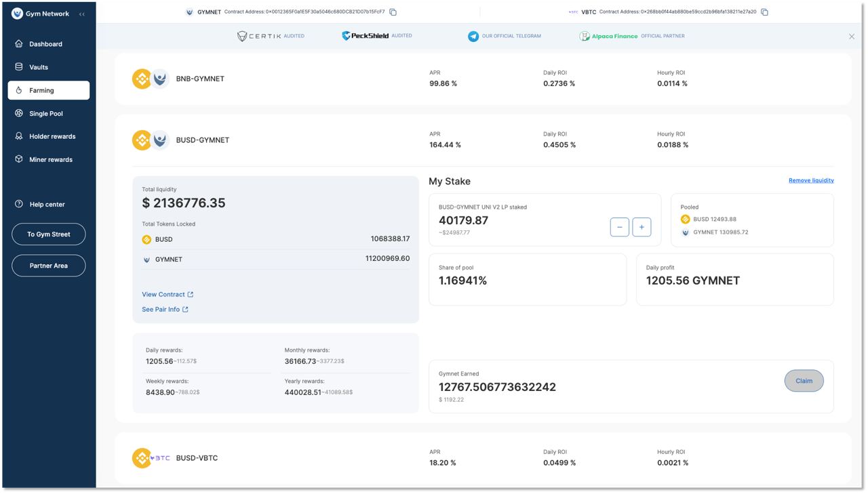Select Holder rewards in the sidebar

pyautogui.click(x=52, y=136)
